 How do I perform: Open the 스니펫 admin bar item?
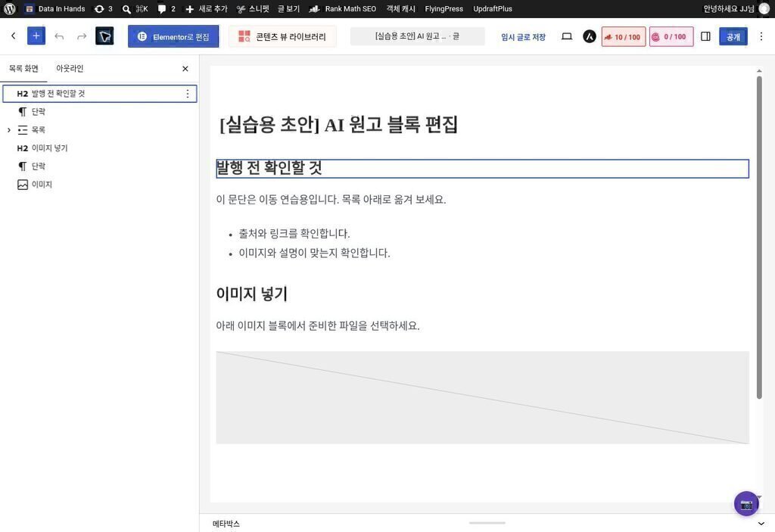[253, 9]
